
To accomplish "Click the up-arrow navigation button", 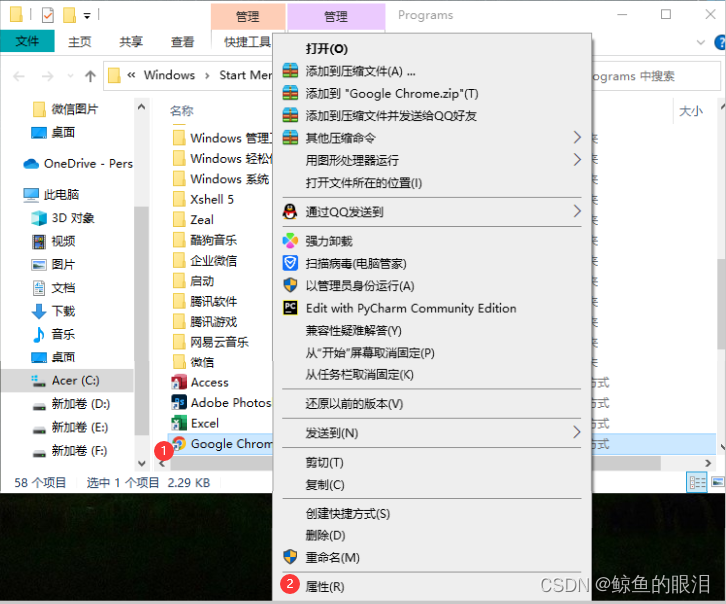I will point(90,76).
